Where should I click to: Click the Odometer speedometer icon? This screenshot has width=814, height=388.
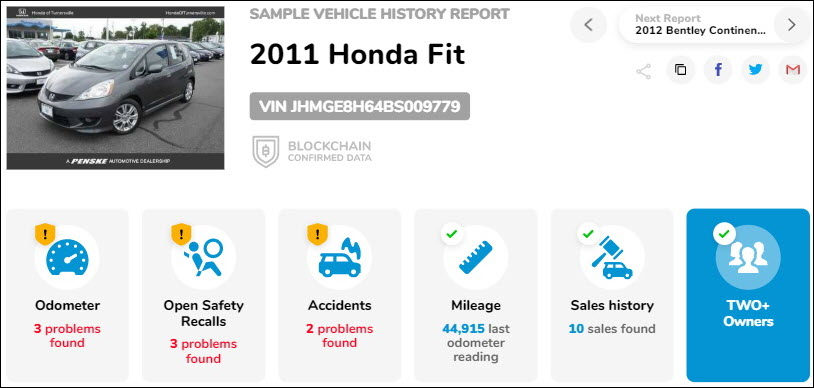point(67,257)
